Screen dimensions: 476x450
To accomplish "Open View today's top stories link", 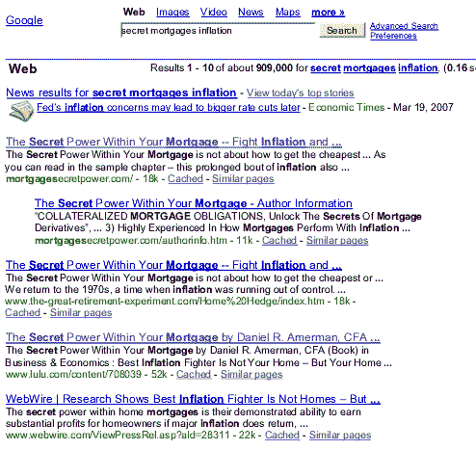I will pyautogui.click(x=300, y=93).
